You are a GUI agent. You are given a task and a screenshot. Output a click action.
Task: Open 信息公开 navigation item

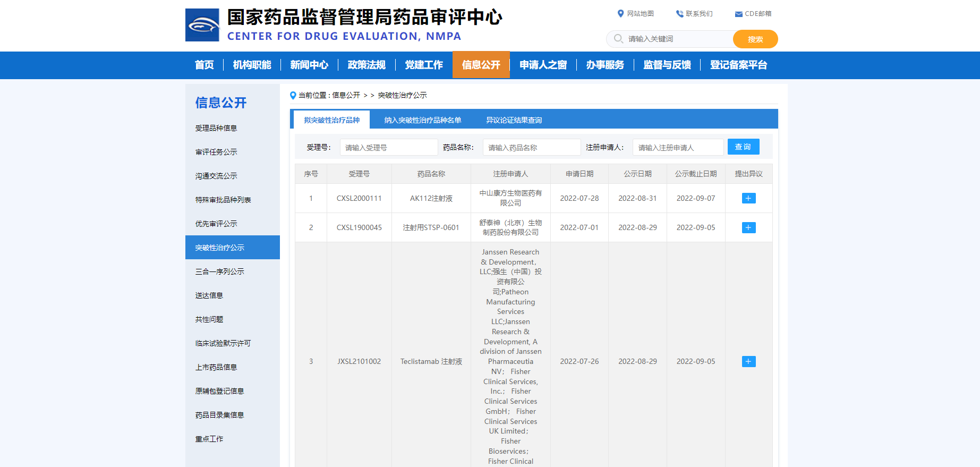tap(481, 65)
